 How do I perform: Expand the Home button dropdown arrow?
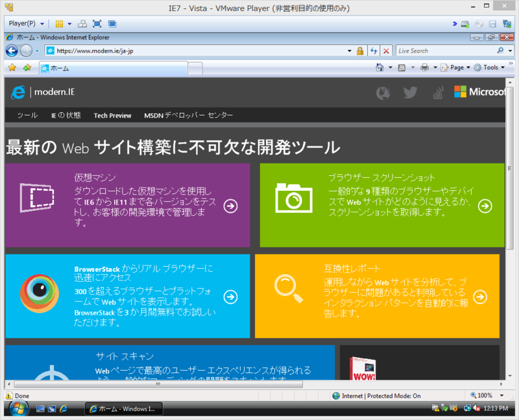click(x=391, y=68)
